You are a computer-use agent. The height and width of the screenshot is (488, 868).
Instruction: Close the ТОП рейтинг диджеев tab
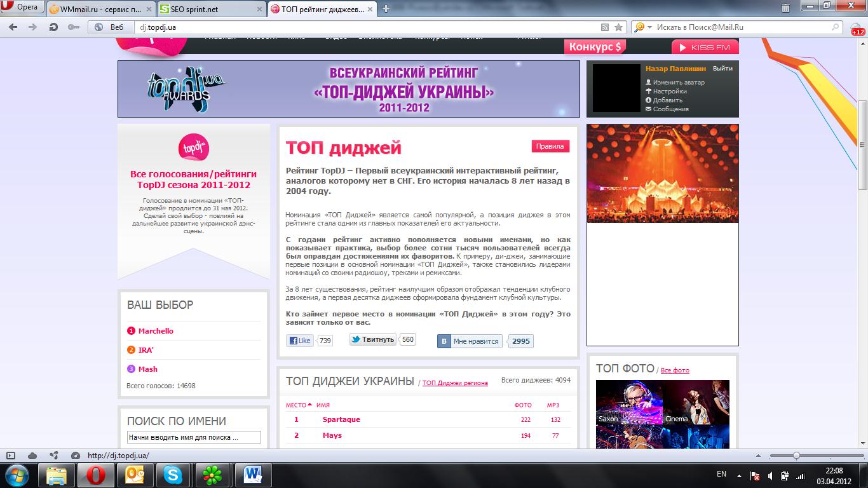[370, 9]
